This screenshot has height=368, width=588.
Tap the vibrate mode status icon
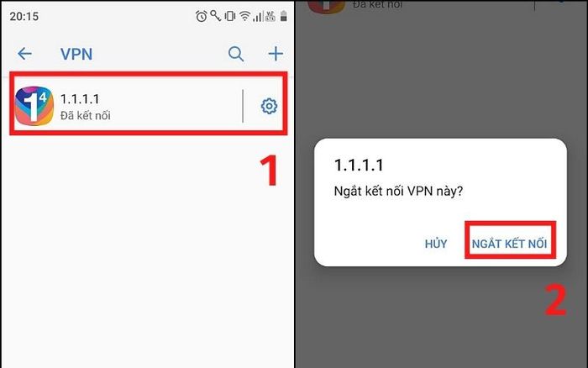point(229,16)
